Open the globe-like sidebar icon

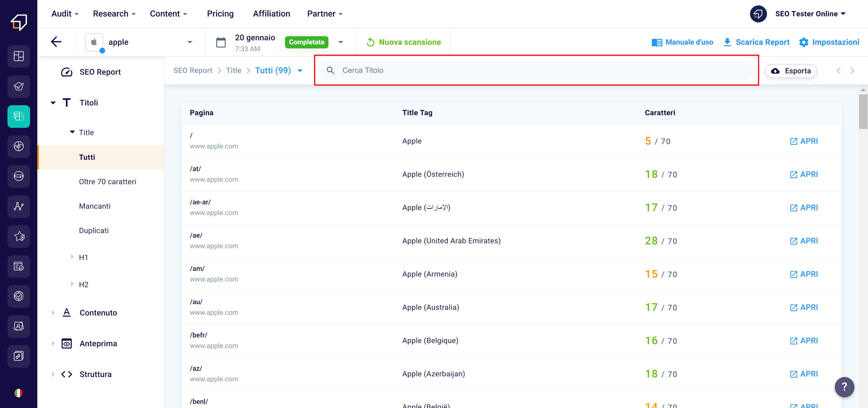tap(19, 176)
